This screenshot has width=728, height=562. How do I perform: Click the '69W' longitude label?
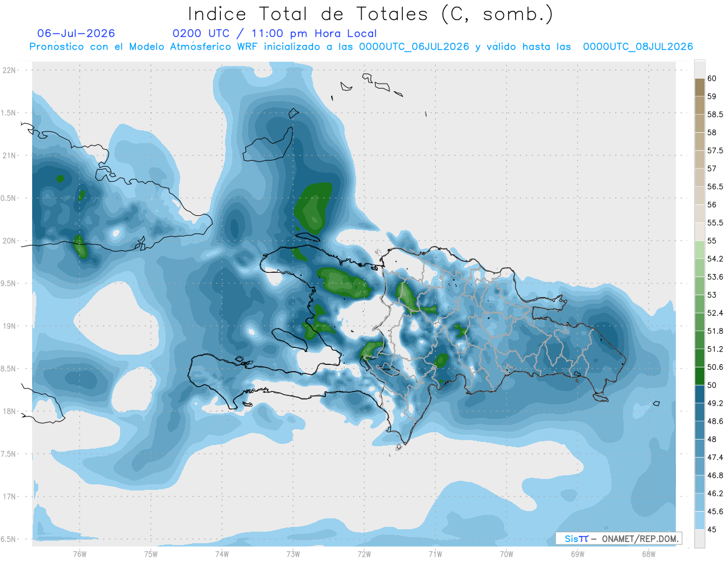click(578, 554)
